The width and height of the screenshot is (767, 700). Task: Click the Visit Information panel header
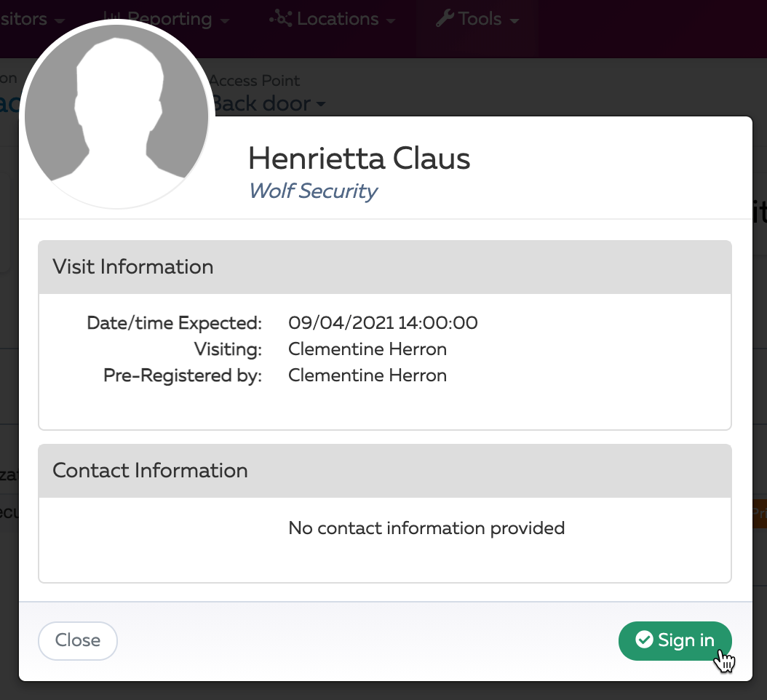tap(385, 267)
